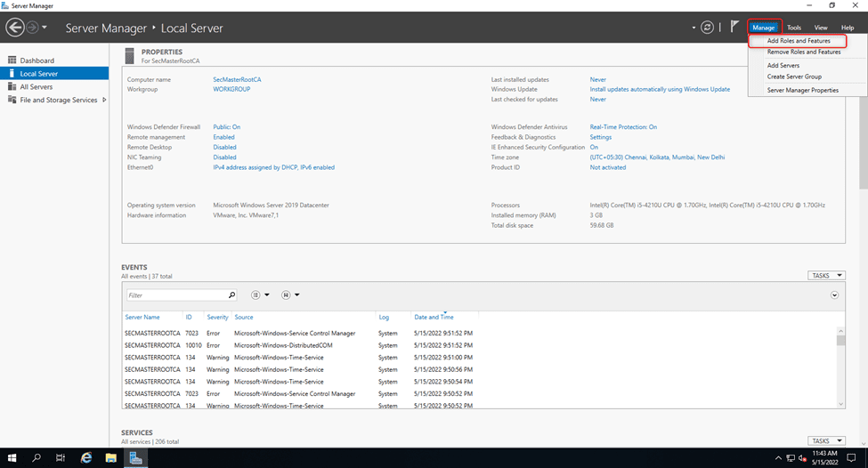This screenshot has height=468, width=868.
Task: Open the navigation history dropdown arrow
Action: (x=45, y=27)
